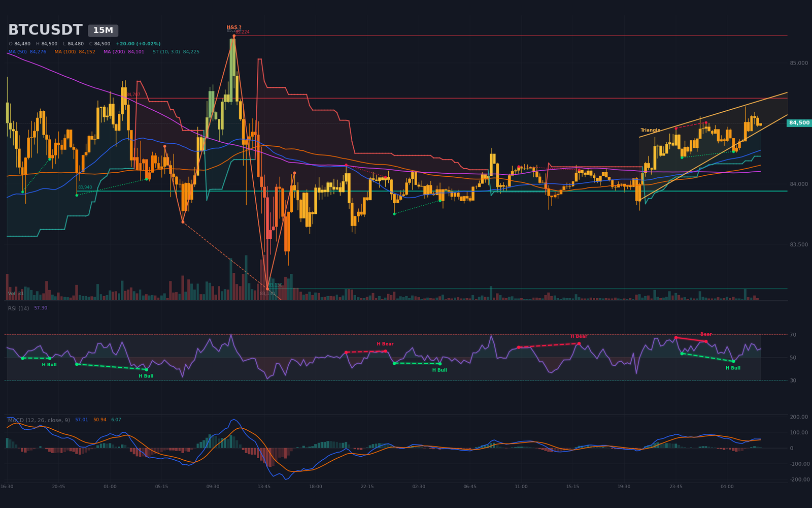Click the 84,707 resistance level label
This screenshot has height=508, width=812.
(133, 95)
